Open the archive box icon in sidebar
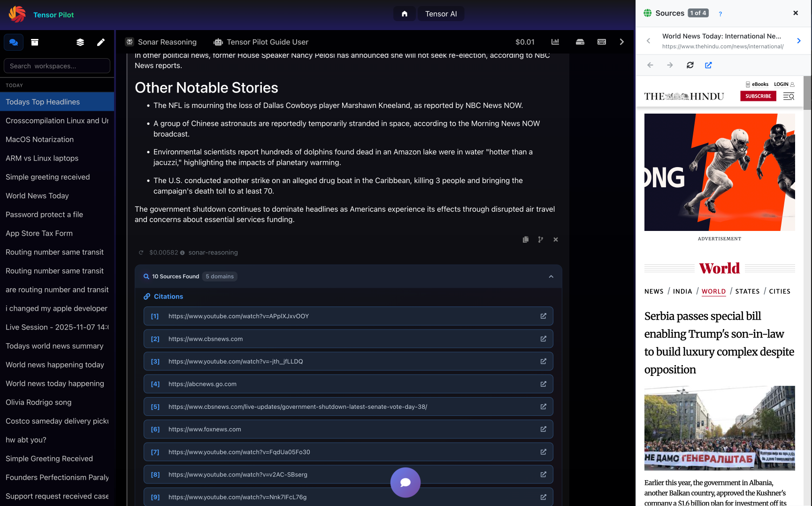This screenshot has height=506, width=812. coord(35,42)
